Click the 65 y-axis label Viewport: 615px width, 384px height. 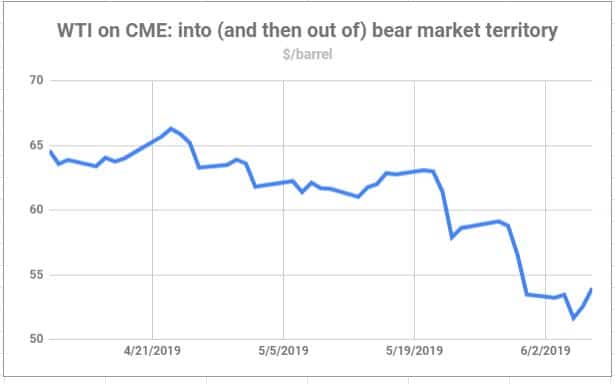[x=36, y=145]
